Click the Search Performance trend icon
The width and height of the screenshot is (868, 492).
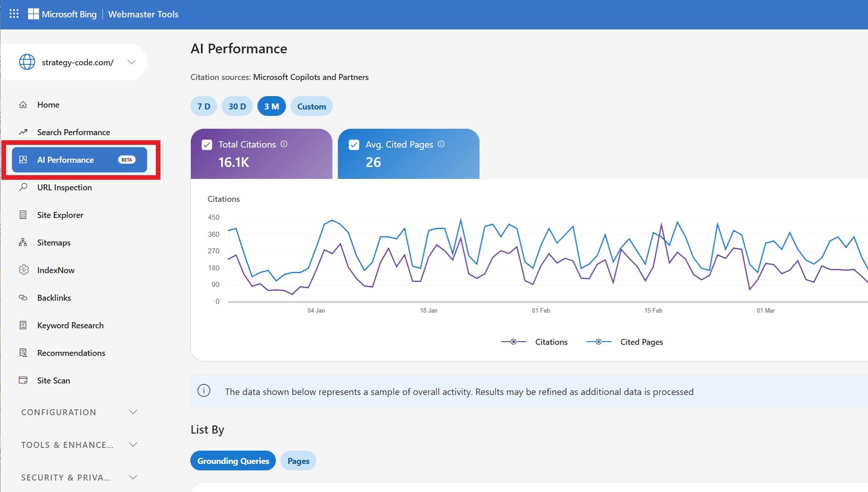coord(23,132)
